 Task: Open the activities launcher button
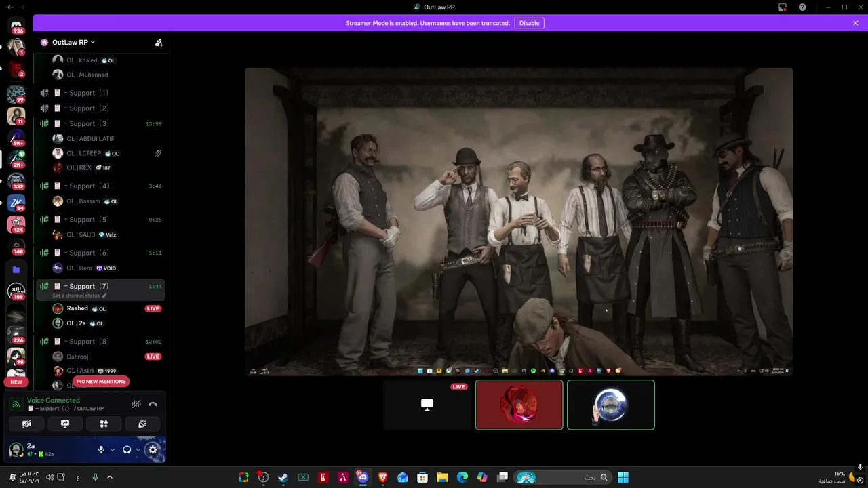click(x=104, y=424)
